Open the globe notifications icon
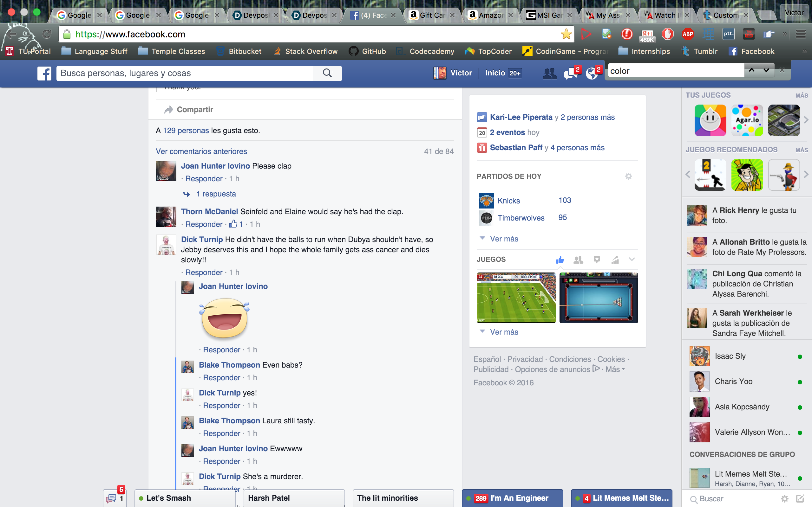812x507 pixels. point(592,73)
